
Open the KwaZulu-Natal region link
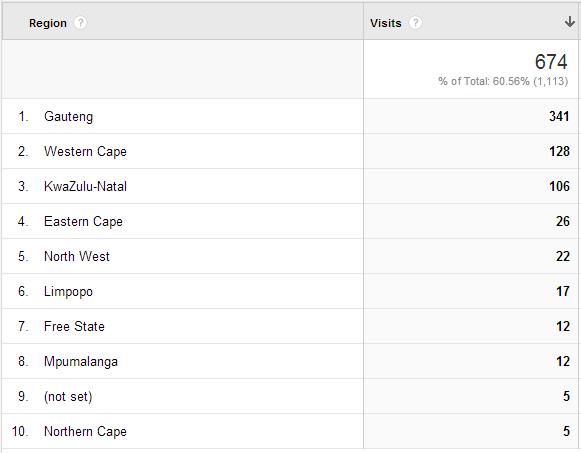pos(85,186)
